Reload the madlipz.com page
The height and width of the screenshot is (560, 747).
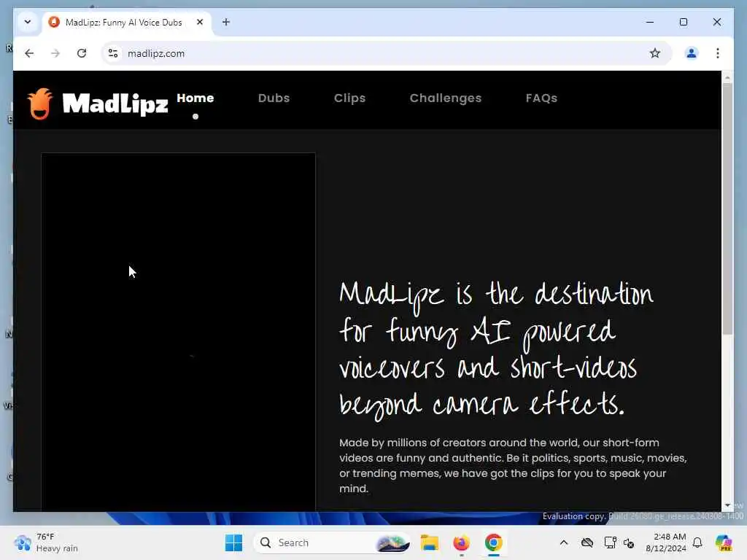point(82,53)
